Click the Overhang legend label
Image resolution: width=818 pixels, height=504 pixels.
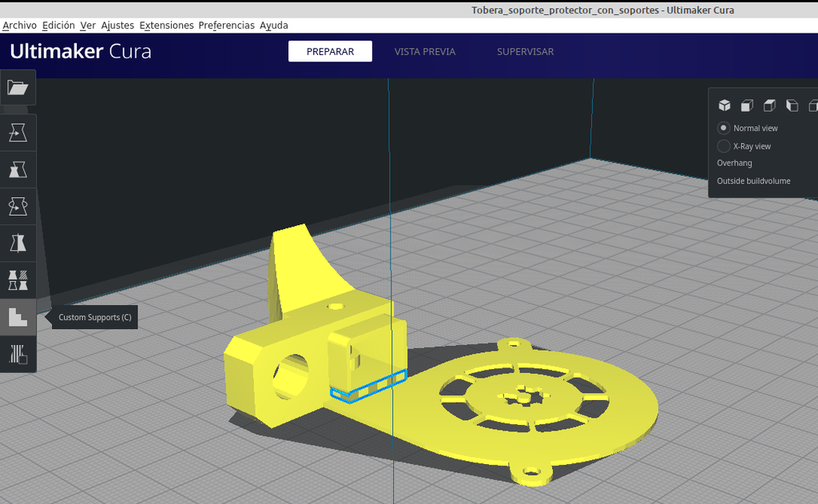pyautogui.click(x=735, y=163)
